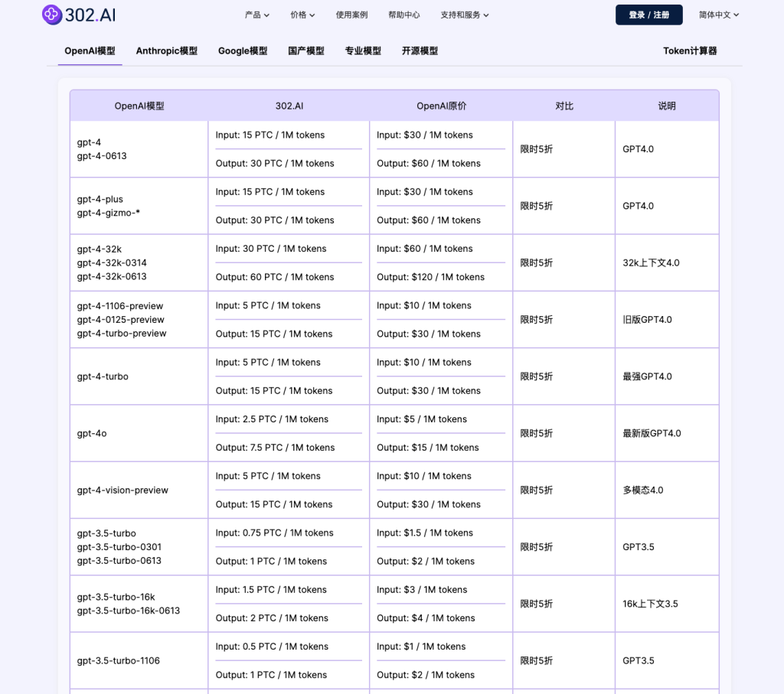This screenshot has height=694, width=784.
Task: Click 'Input: $3 / 1M tokens' price
Action: [422, 590]
